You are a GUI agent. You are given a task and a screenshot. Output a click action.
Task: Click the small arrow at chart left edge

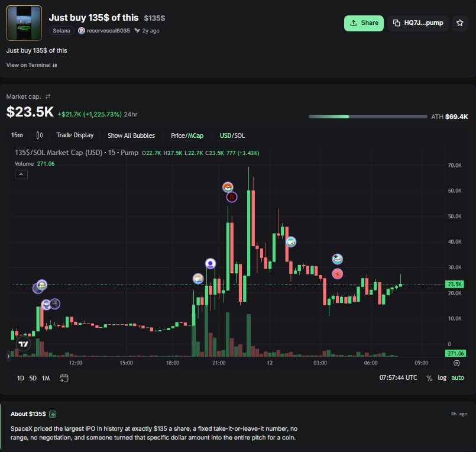click(8, 356)
